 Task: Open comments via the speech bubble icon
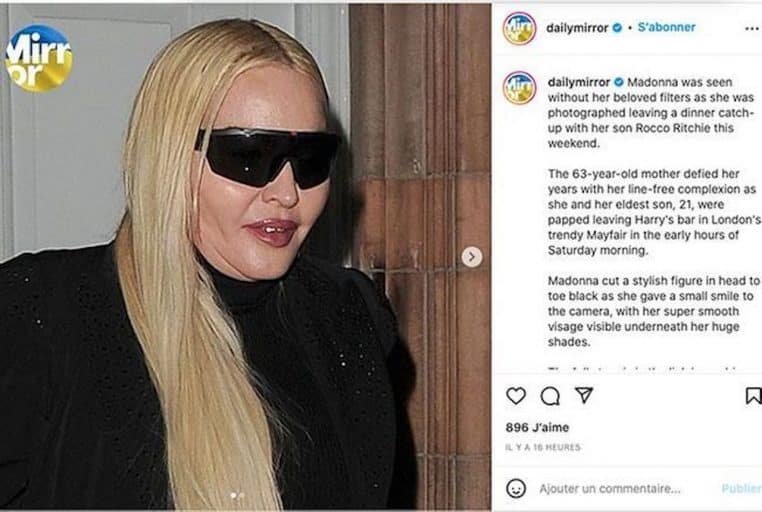coord(550,396)
